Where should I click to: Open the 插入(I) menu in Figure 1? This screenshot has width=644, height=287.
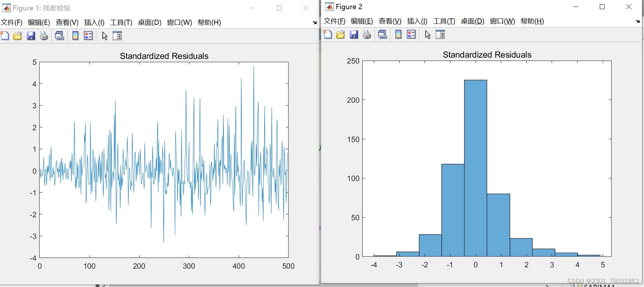tap(94, 22)
